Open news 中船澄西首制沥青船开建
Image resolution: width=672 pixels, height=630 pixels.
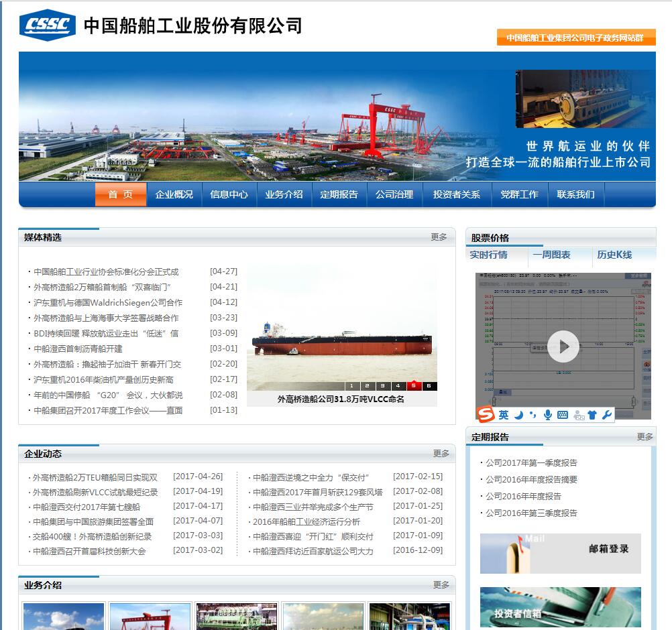click(x=78, y=349)
